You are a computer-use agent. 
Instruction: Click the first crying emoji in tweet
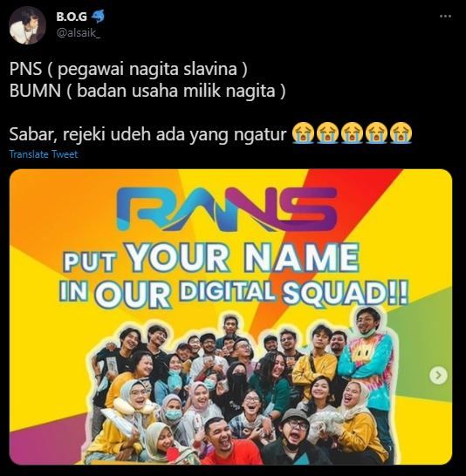coord(303,133)
